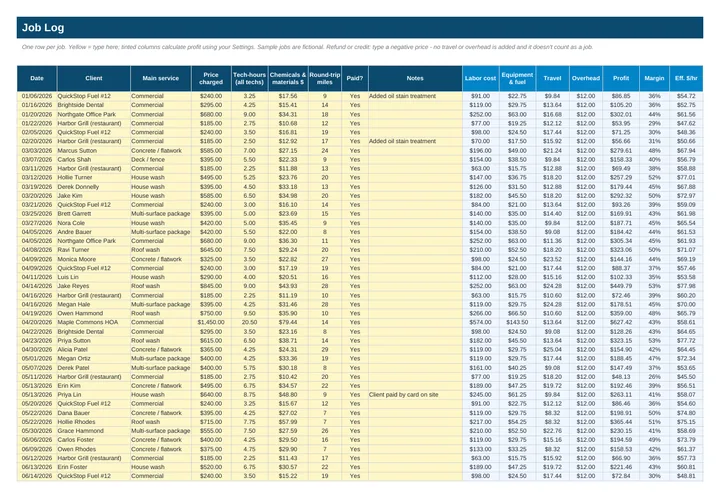Select the $57.99 chemicals cell
The image size is (720, 498).
[288, 422]
